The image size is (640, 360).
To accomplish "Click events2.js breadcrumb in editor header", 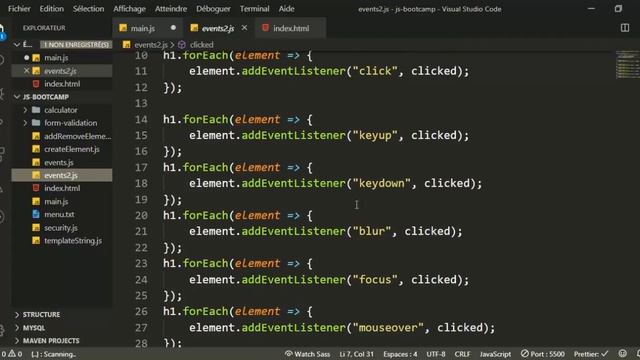I will click(x=151, y=44).
